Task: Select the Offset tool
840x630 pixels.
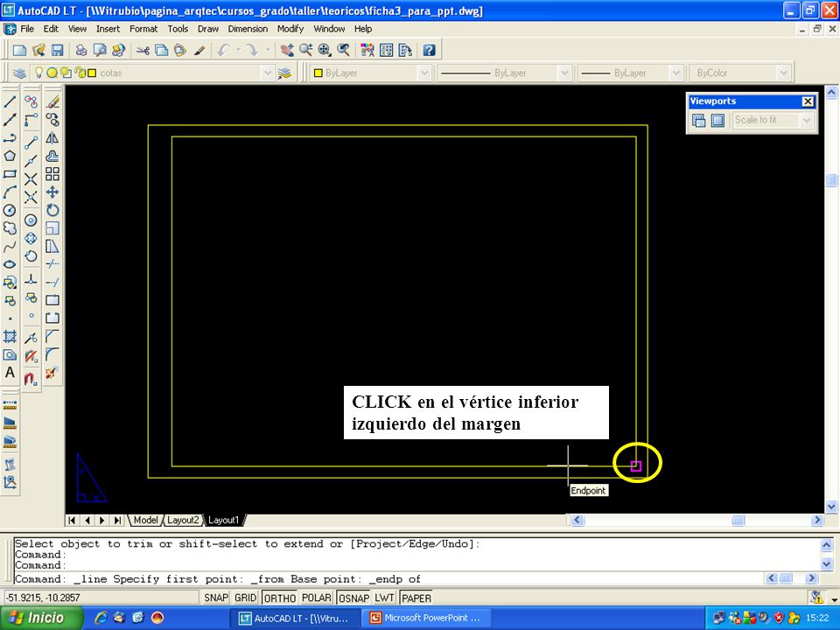Action: pos(52,156)
